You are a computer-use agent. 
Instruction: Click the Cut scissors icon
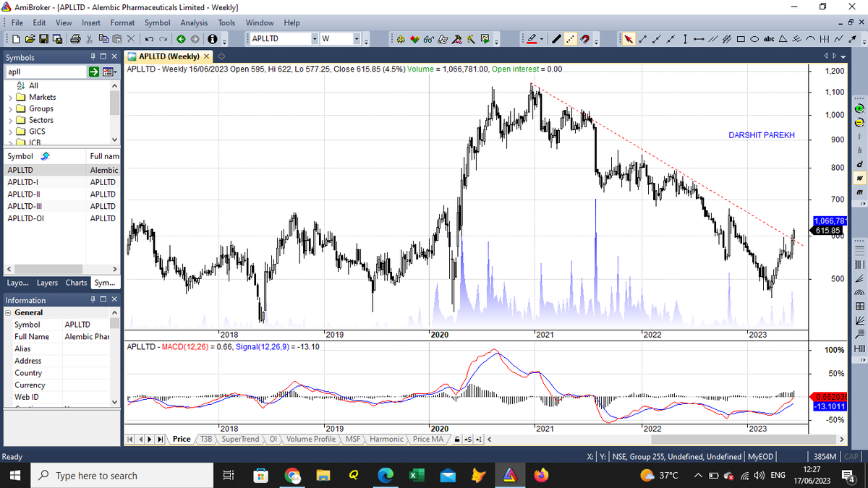[89, 39]
